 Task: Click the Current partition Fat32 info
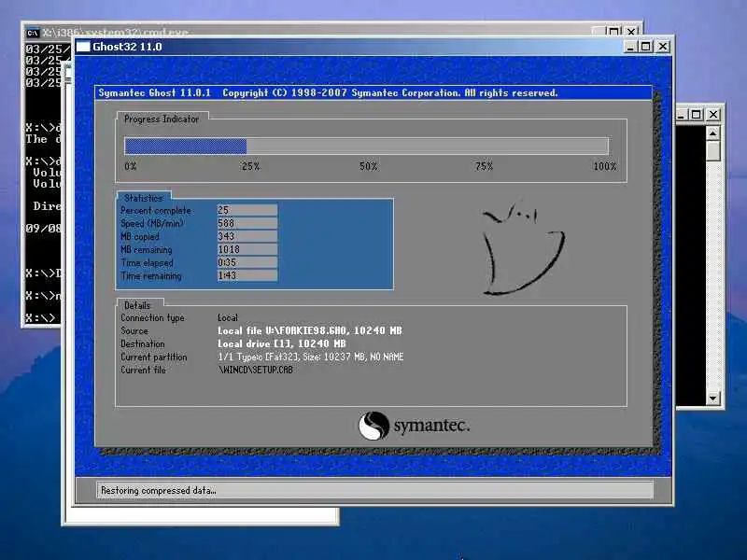(311, 357)
